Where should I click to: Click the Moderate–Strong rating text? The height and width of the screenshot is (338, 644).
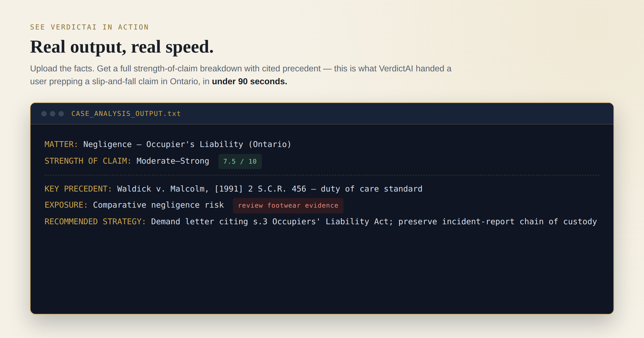click(173, 161)
